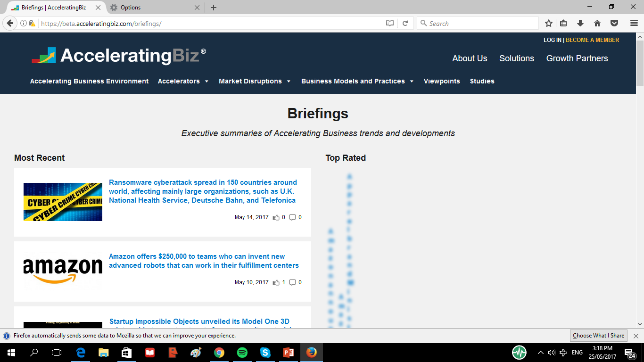644x362 pixels.
Task: Click the Top Rated heading
Action: coord(346,158)
